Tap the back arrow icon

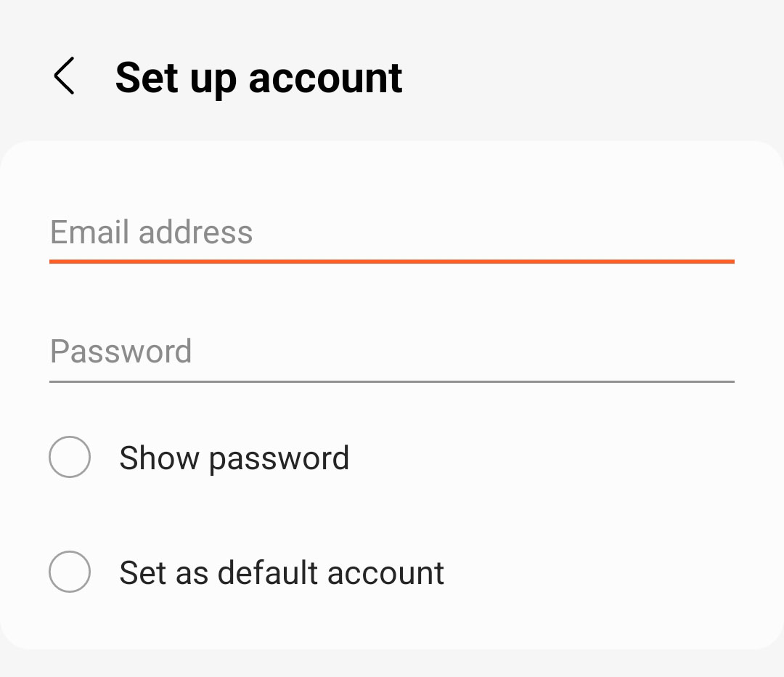pos(64,77)
